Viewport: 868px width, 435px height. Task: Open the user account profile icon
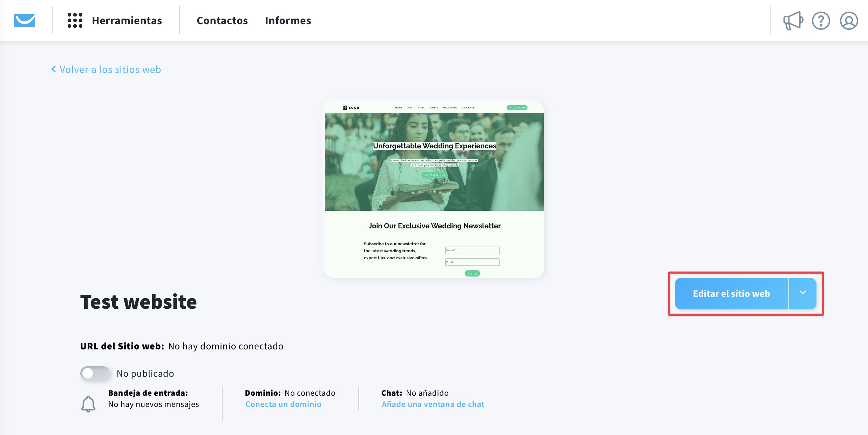[849, 21]
